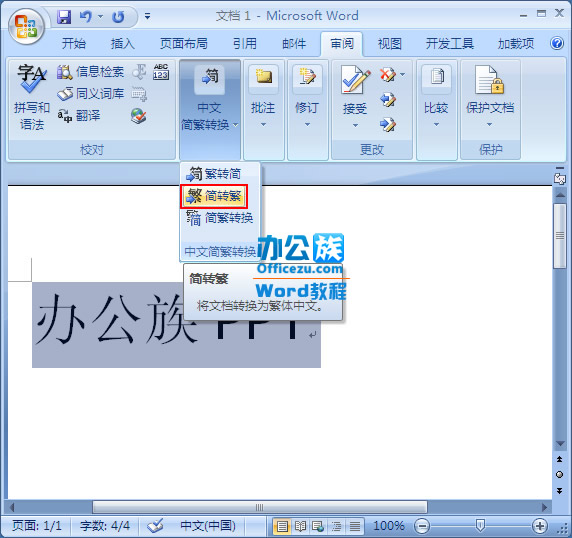
Task: Open 保护文档 protect document
Action: [490, 98]
